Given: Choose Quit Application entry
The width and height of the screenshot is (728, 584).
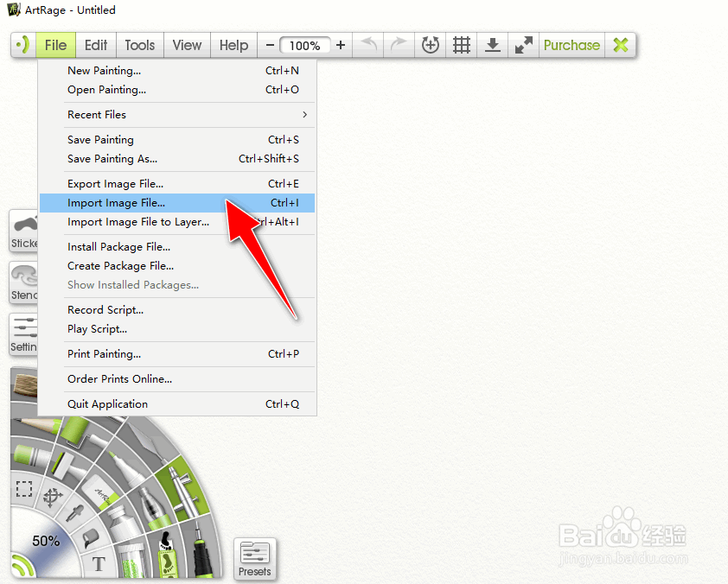Looking at the screenshot, I should [177, 404].
